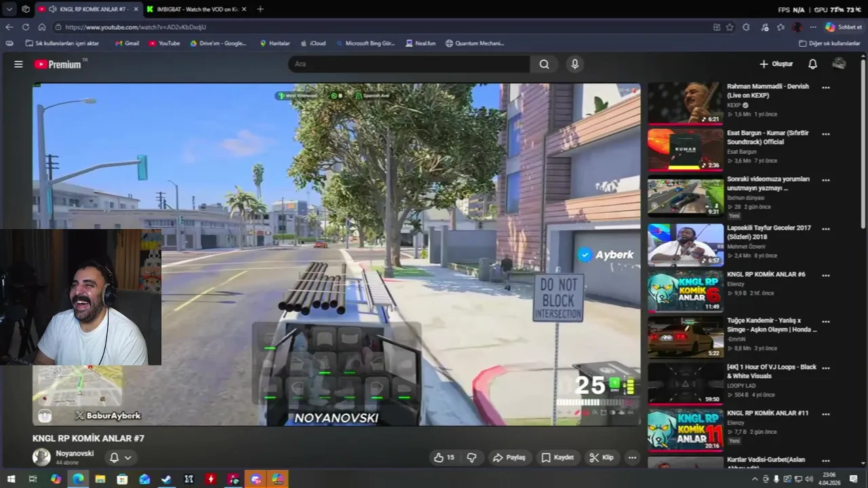
Task: Open the account avatar menu
Action: click(839, 64)
